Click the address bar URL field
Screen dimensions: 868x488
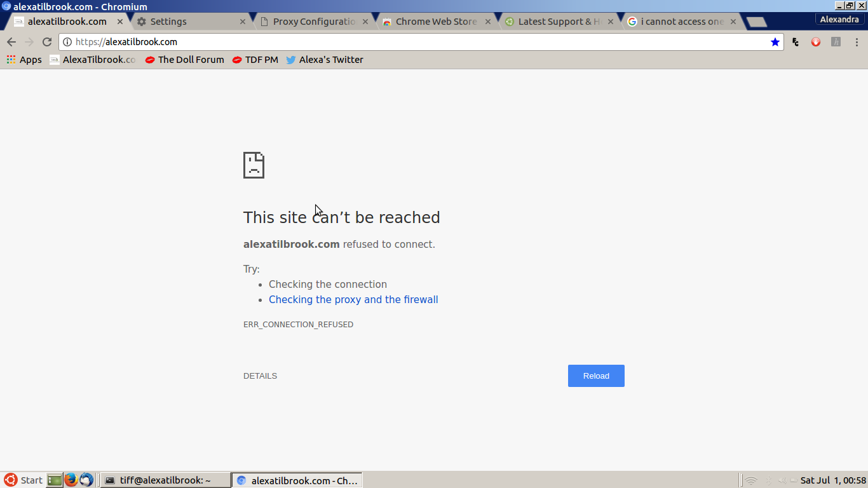(413, 42)
